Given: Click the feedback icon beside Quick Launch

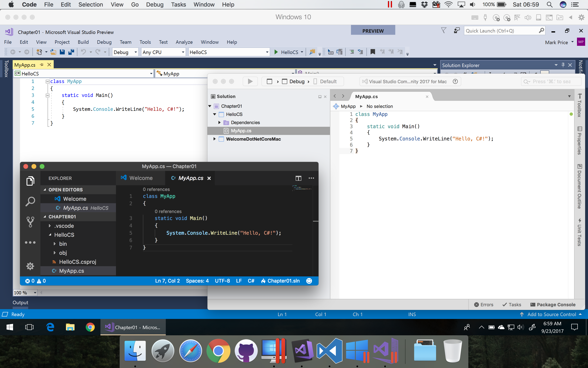Looking at the screenshot, I should (x=457, y=31).
